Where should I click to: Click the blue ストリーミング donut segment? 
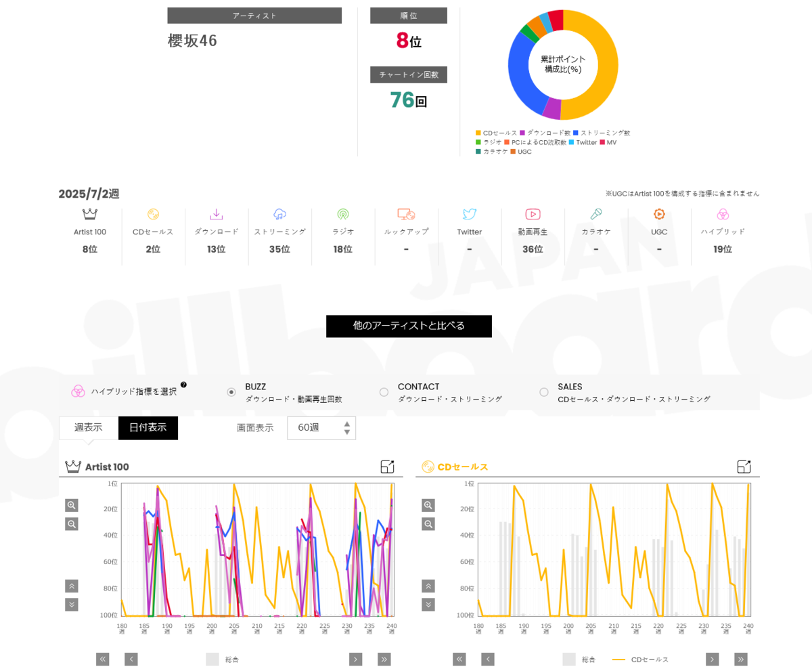(521, 76)
